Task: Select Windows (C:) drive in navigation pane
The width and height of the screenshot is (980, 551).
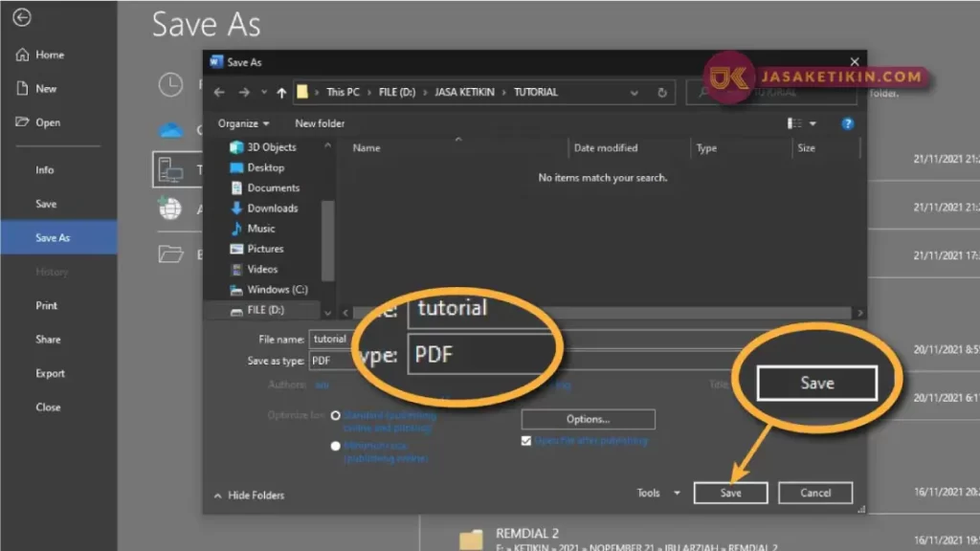Action: tap(269, 289)
